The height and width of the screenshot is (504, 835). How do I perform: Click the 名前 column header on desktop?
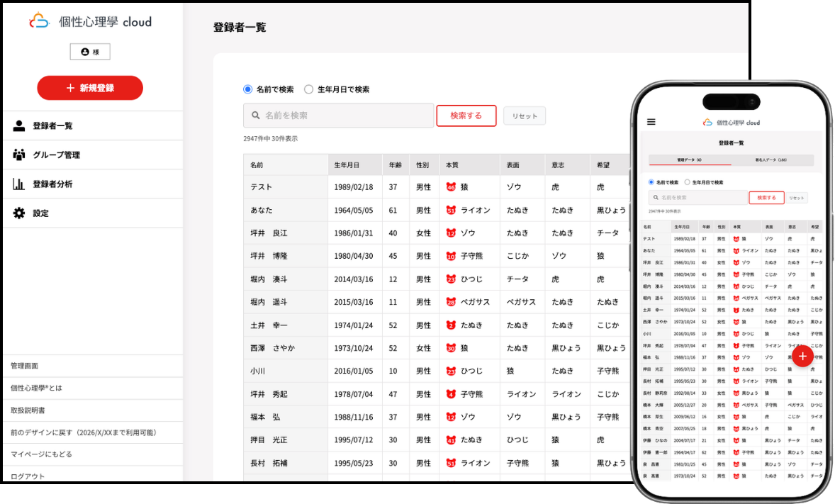point(286,165)
